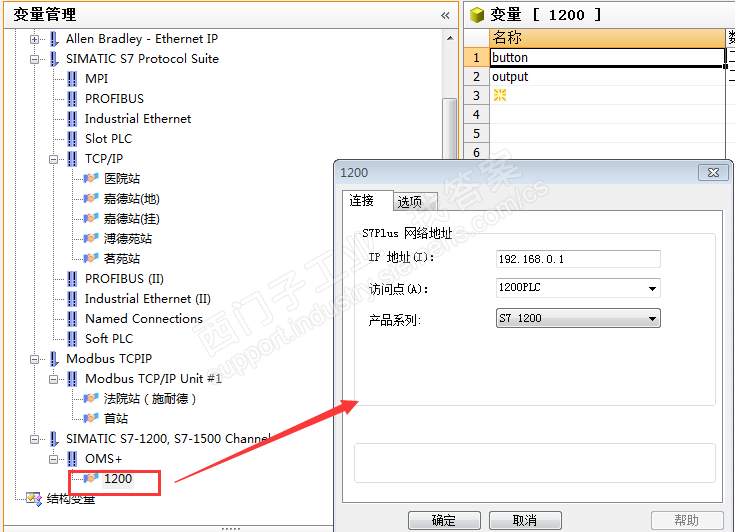Image resolution: width=735 pixels, height=532 pixels.
Task: Click the PROFIBUS (II) channel unit icon
Action: pyautogui.click(x=72, y=279)
